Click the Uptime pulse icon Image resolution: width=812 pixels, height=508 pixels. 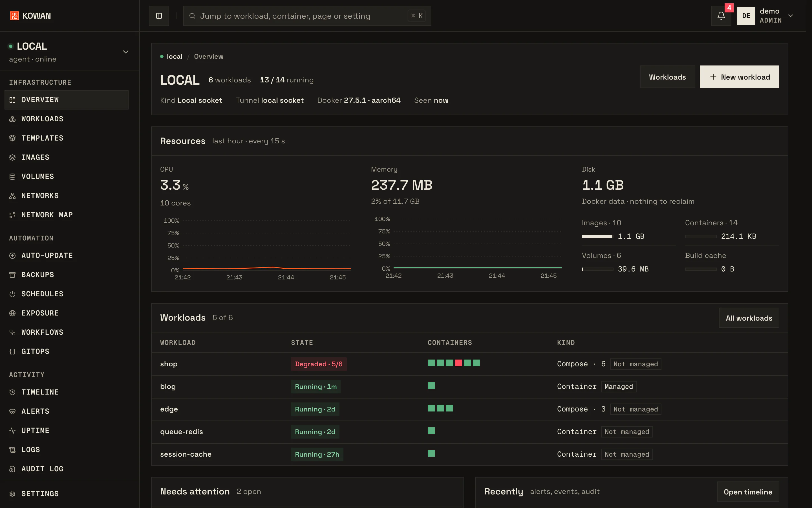pyautogui.click(x=12, y=430)
